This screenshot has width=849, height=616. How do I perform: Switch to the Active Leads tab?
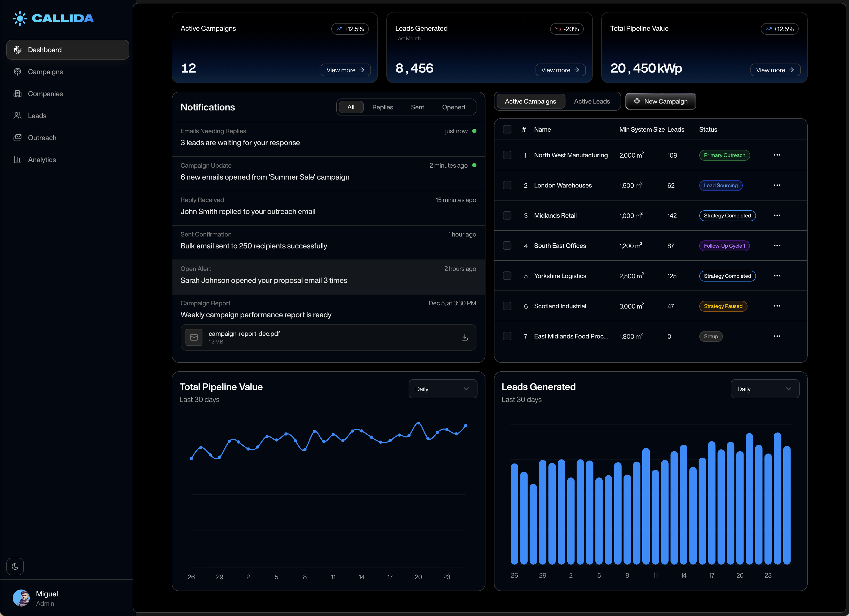pyautogui.click(x=591, y=101)
